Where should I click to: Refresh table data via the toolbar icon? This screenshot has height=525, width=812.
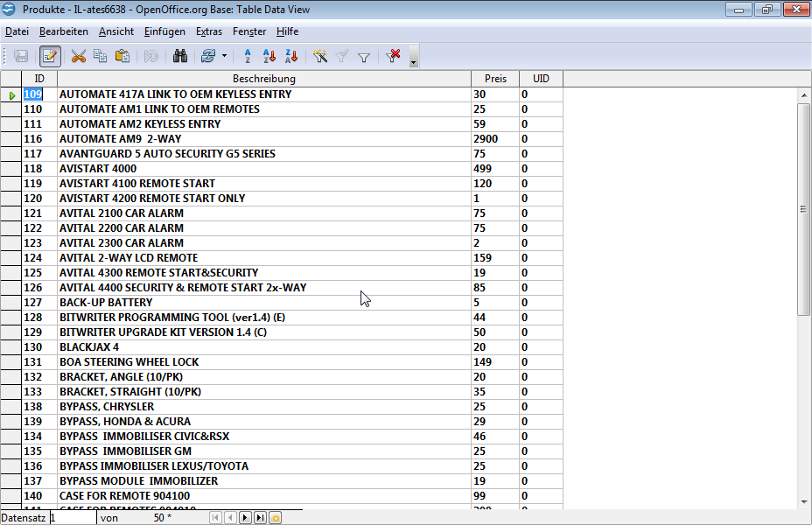click(x=208, y=56)
